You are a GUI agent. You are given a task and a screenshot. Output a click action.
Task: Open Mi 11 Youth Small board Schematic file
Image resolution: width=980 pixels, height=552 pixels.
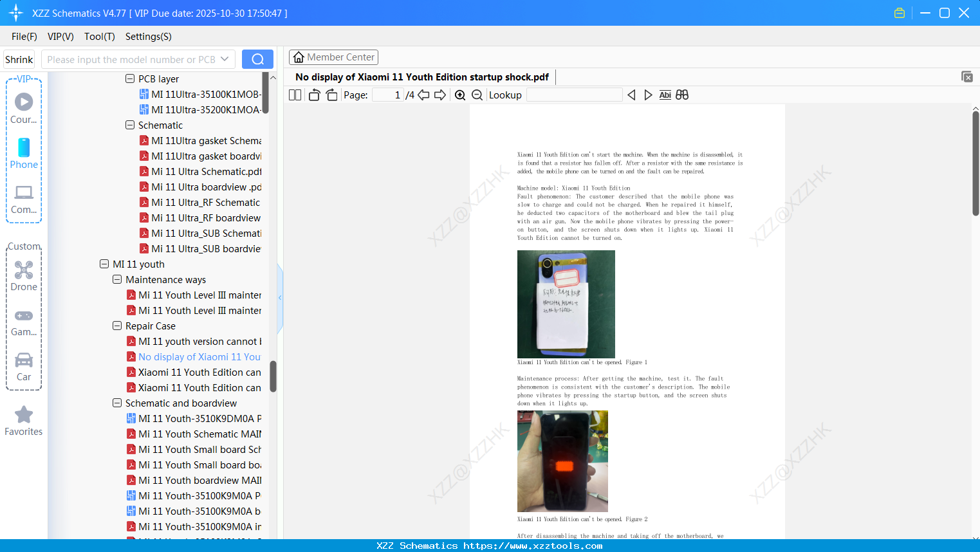(194, 449)
